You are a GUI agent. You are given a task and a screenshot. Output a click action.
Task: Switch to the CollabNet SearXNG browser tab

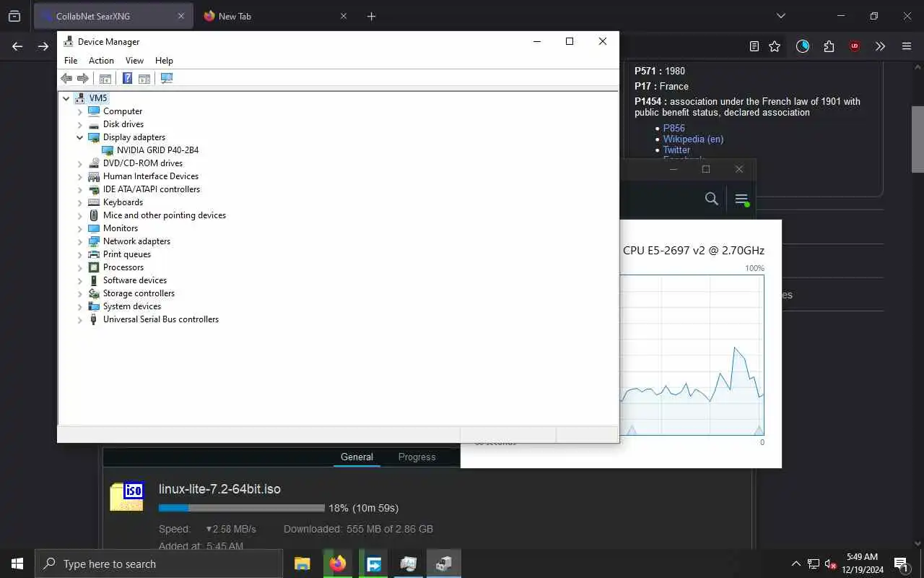tap(113, 16)
